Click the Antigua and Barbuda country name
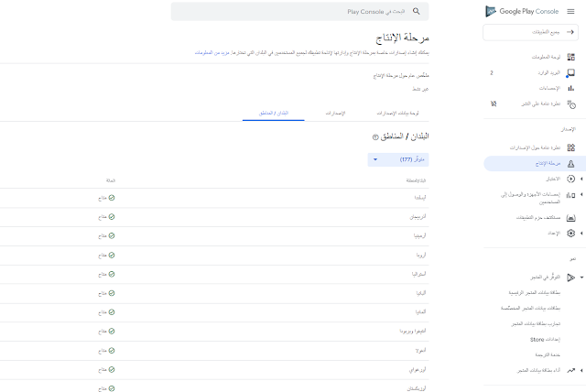Screen dimensions: 586x392 [413, 331]
